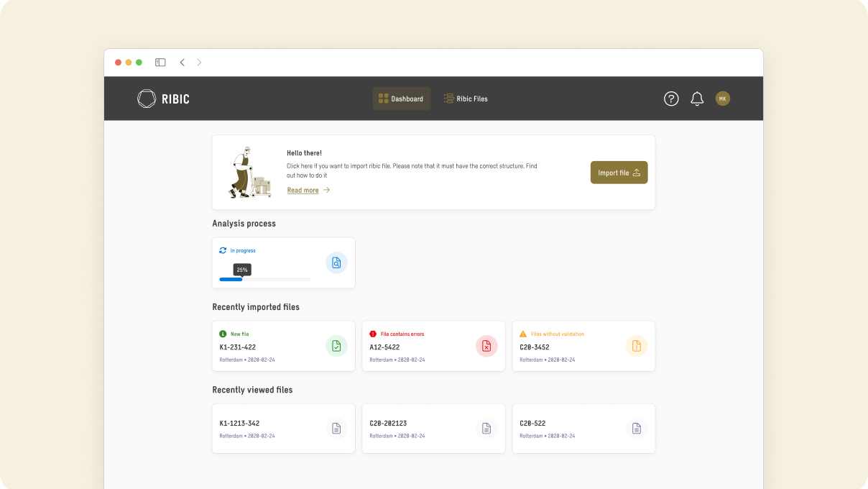Select file name A12-5422
868x489 pixels.
pos(384,347)
